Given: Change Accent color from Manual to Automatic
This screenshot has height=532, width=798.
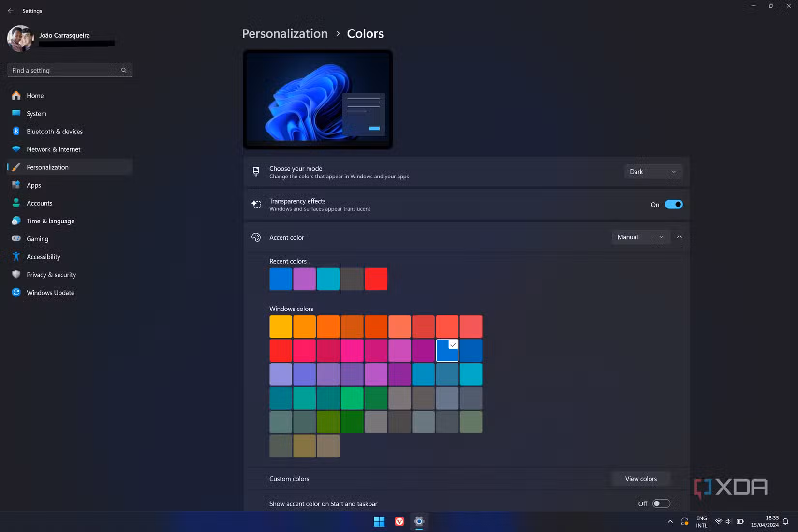Looking at the screenshot, I should pyautogui.click(x=640, y=237).
